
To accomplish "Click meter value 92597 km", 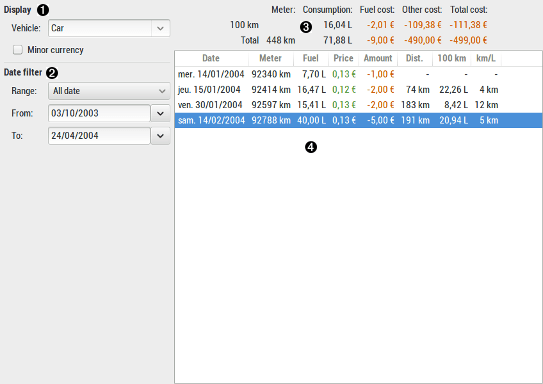I will tap(271, 105).
